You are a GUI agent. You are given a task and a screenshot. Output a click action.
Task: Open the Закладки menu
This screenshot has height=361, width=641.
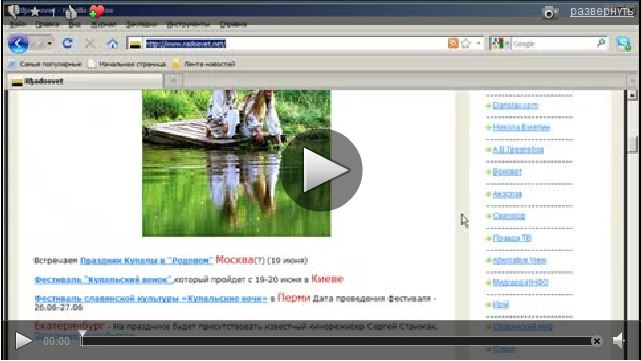pos(141,25)
